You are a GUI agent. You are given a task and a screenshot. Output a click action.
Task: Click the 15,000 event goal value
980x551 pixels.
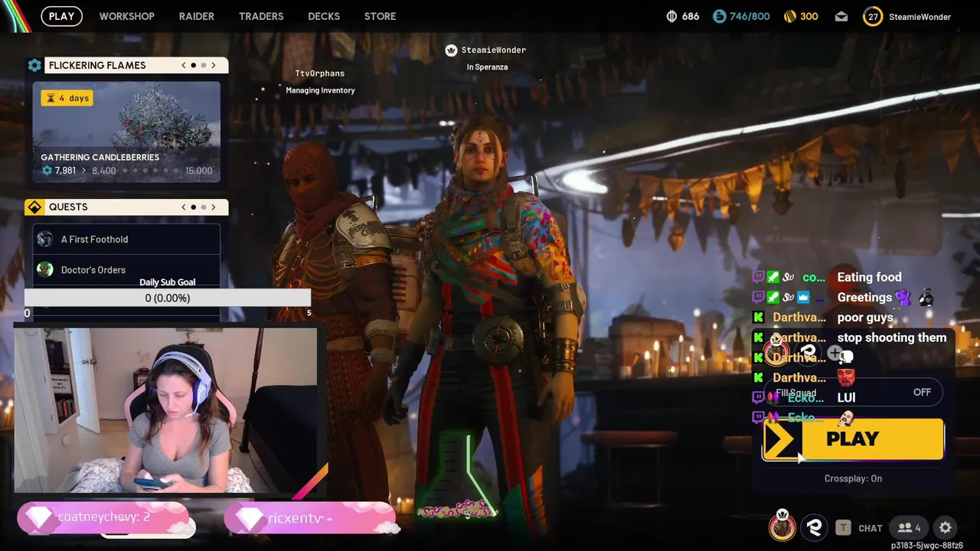(199, 171)
